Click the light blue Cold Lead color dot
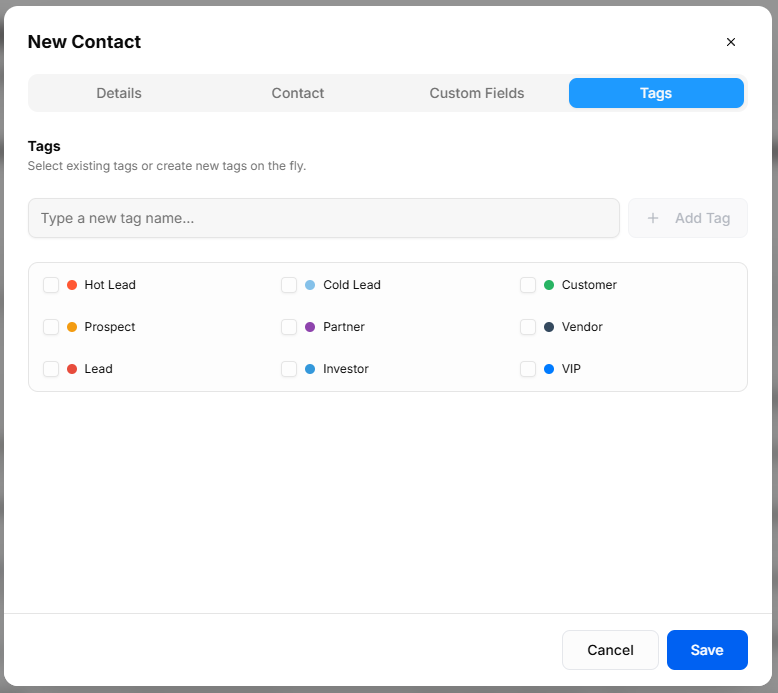Screen dimensions: 778x693 point(310,285)
